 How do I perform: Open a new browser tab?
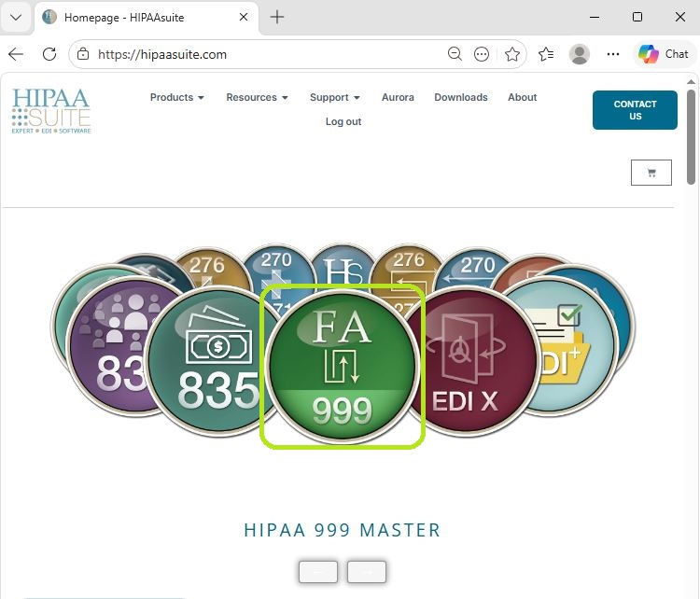point(277,17)
